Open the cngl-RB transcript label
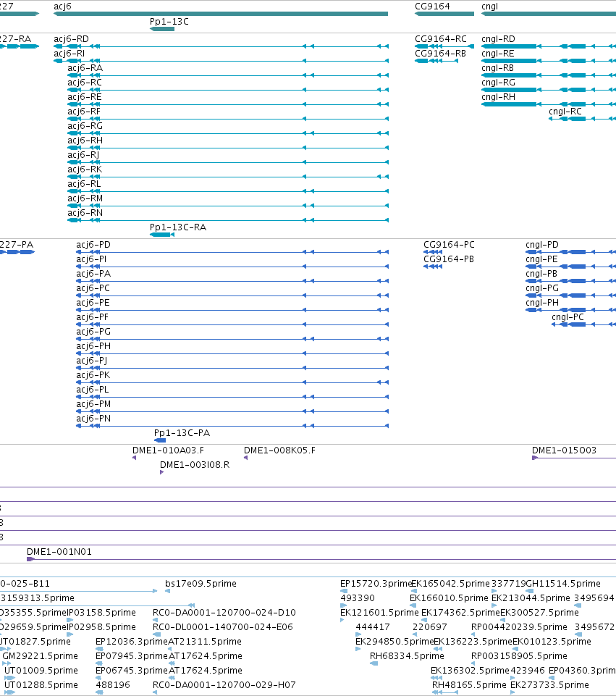 (x=498, y=68)
